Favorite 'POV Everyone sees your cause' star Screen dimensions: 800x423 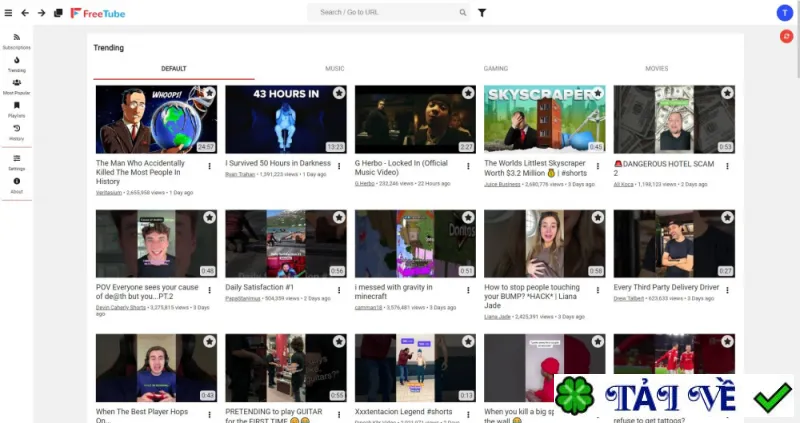point(210,217)
